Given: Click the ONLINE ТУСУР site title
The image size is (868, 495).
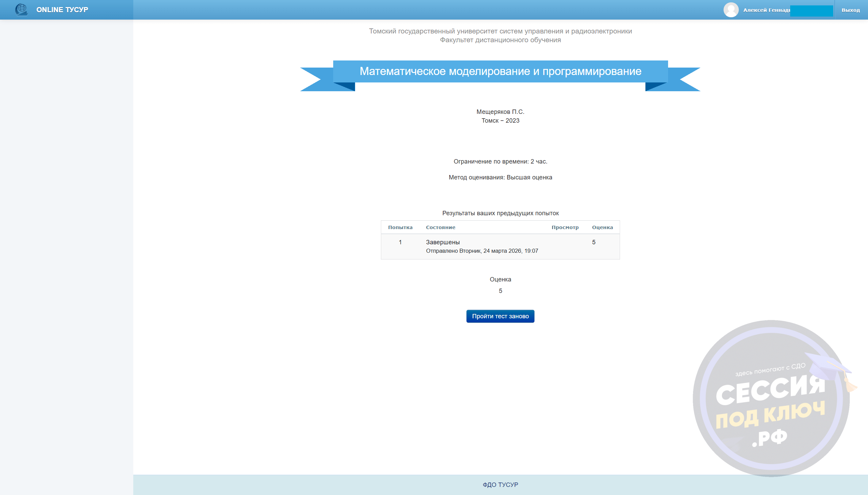Looking at the screenshot, I should tap(62, 10).
